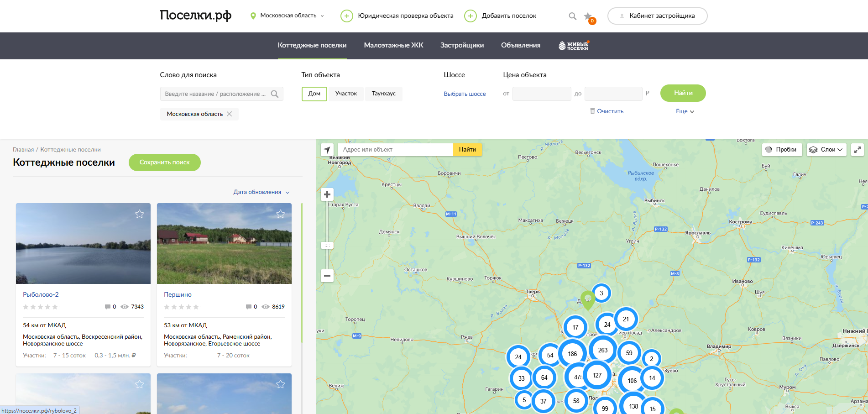Toggle the Таунхаус object type filter
The image size is (868, 414).
coord(384,94)
